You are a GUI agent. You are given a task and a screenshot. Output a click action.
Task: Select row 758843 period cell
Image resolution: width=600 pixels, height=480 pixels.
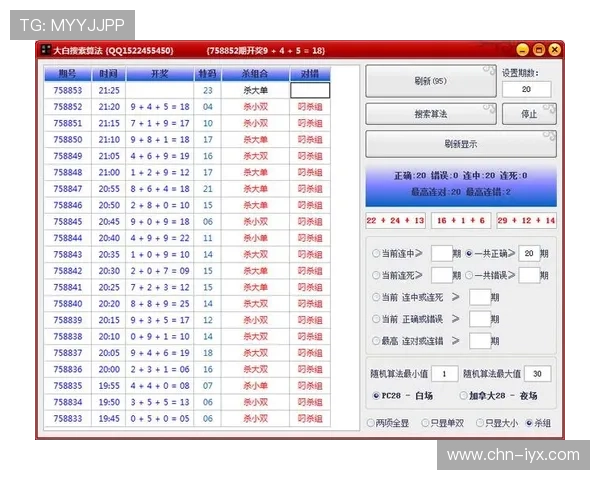(68, 255)
